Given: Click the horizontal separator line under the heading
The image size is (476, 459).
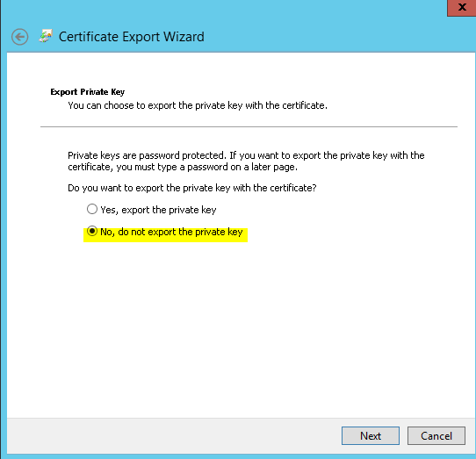Looking at the screenshot, I should 249,126.
